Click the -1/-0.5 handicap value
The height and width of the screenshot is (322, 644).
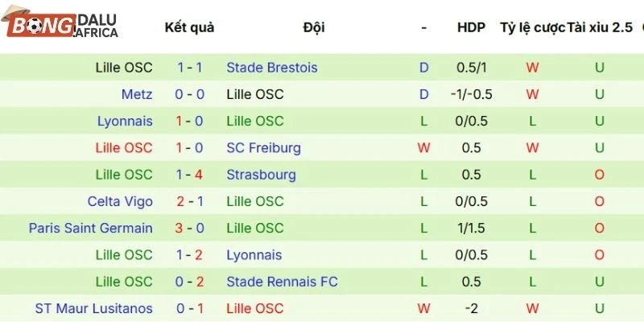click(471, 94)
